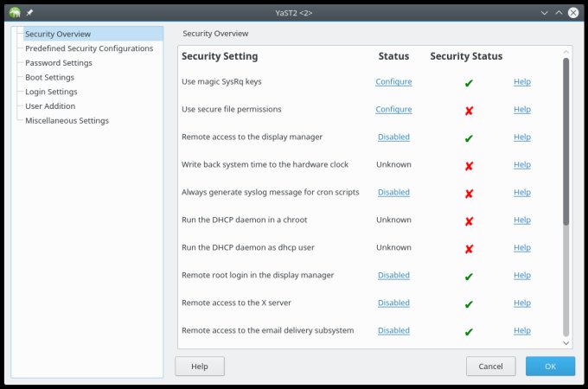Click the red X for DHCP daemon in chroot
Viewport: 588px width, 389px height.
tap(469, 221)
